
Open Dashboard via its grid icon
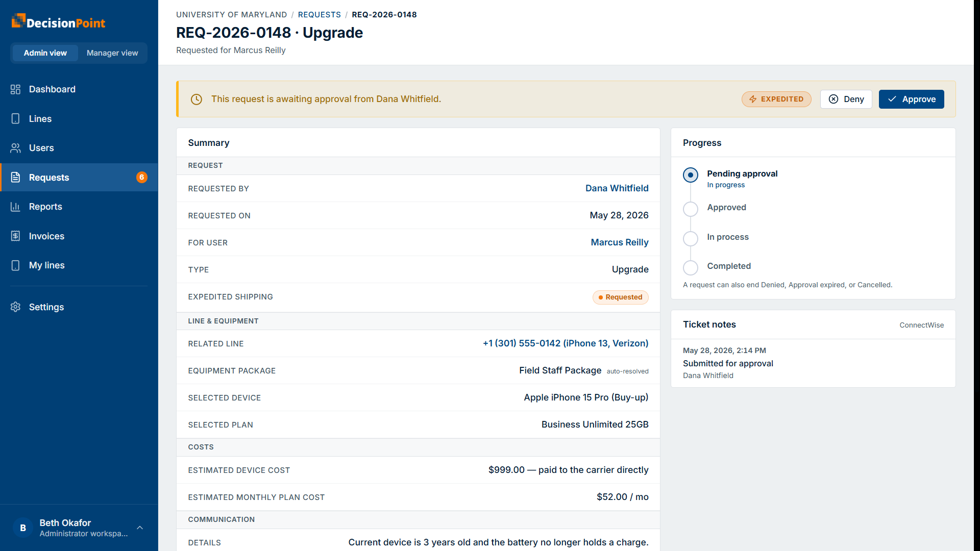pyautogui.click(x=15, y=89)
